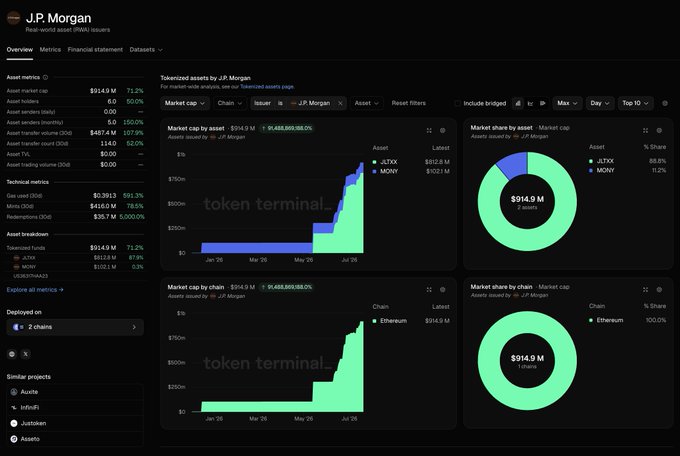Select the third chart type icon beside Max
This screenshot has height=456, width=680.
pos(543,103)
